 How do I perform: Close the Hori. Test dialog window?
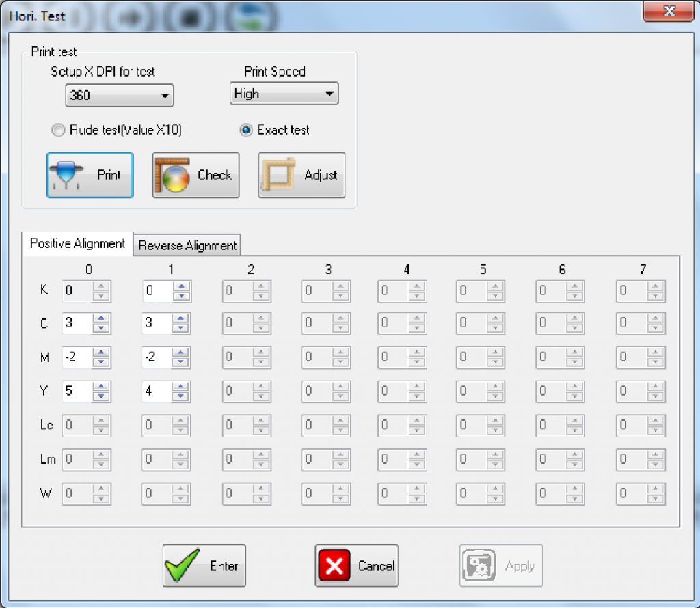(669, 11)
